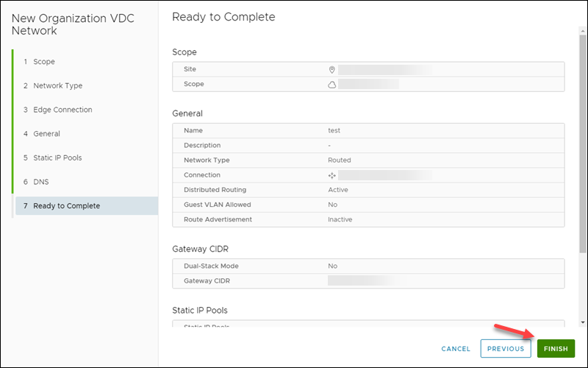Click the 'Description' row label
Image resolution: width=588 pixels, height=368 pixels.
point(202,145)
